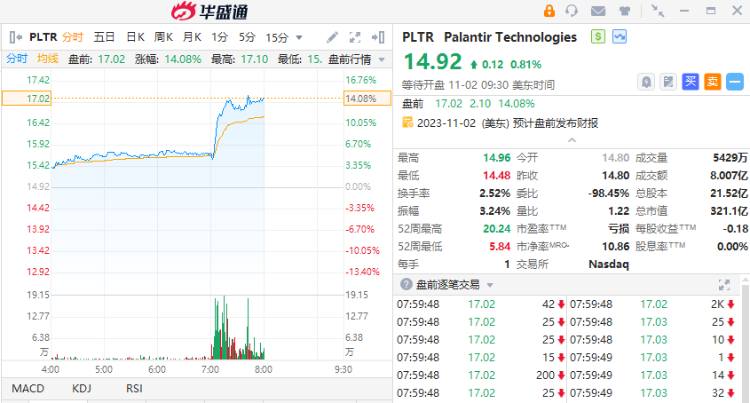This screenshot has height=403, width=750.
Task: Click the orange lock icon in title bar
Action: [x=549, y=11]
